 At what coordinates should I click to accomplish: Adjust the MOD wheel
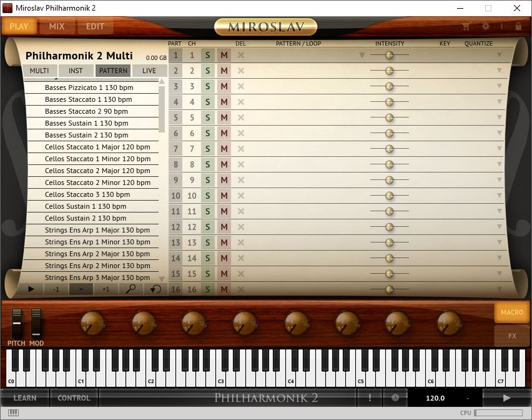coord(36,323)
